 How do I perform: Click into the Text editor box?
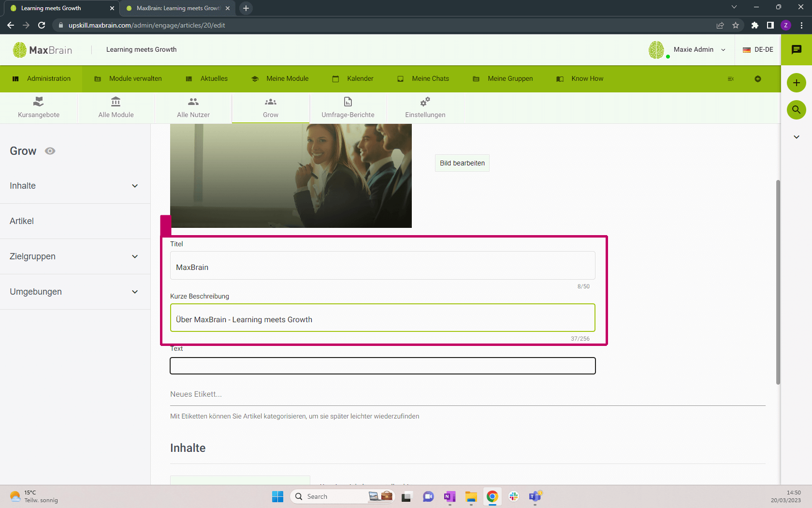[383, 366]
